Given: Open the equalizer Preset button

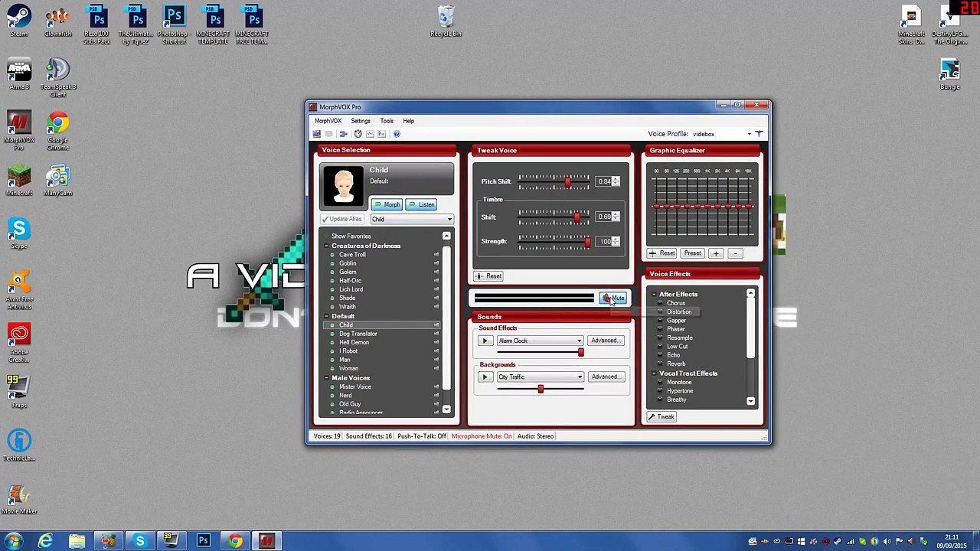Looking at the screenshot, I should point(692,253).
